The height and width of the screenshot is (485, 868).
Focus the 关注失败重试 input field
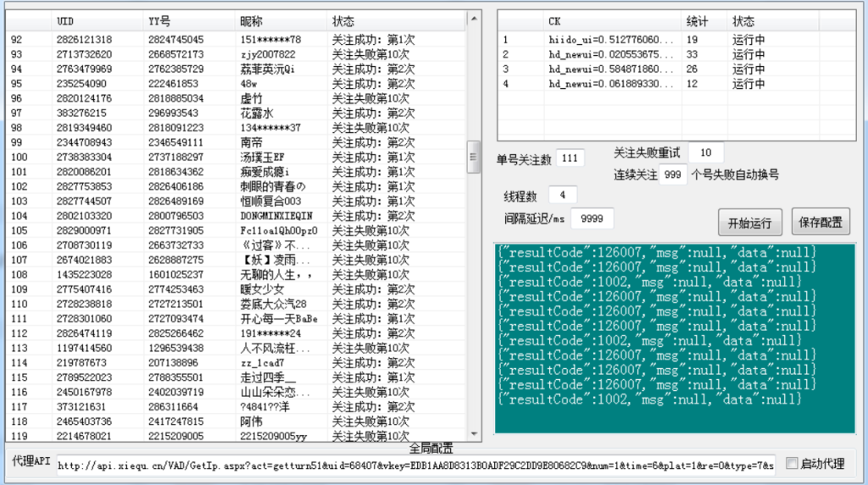(x=705, y=153)
